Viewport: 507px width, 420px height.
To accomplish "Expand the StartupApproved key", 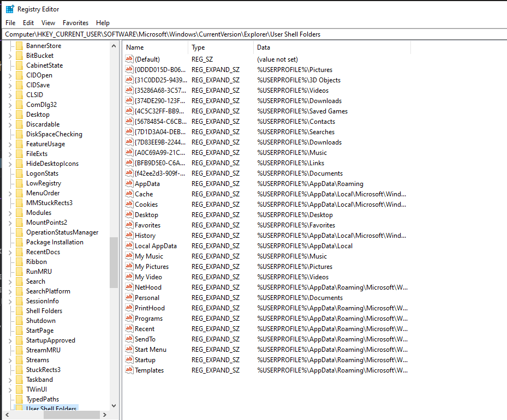I will [x=10, y=341].
